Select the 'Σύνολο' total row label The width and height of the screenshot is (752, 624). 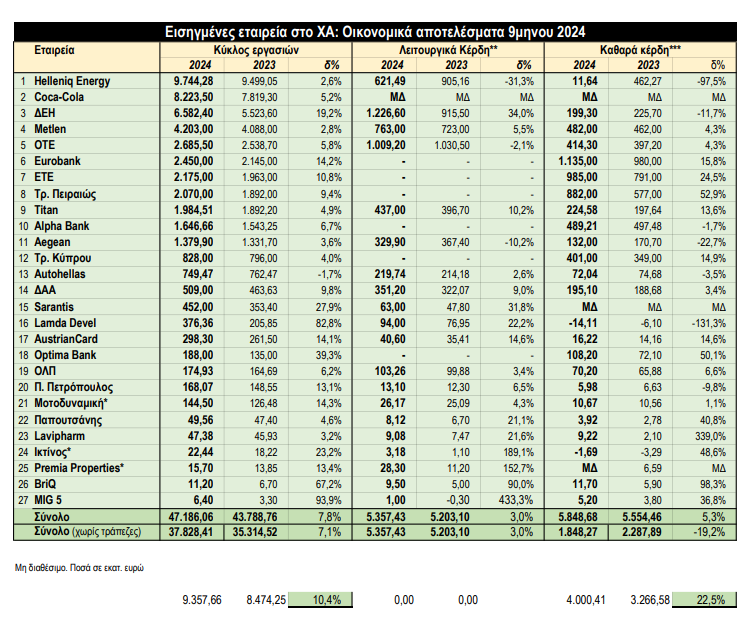[51, 517]
